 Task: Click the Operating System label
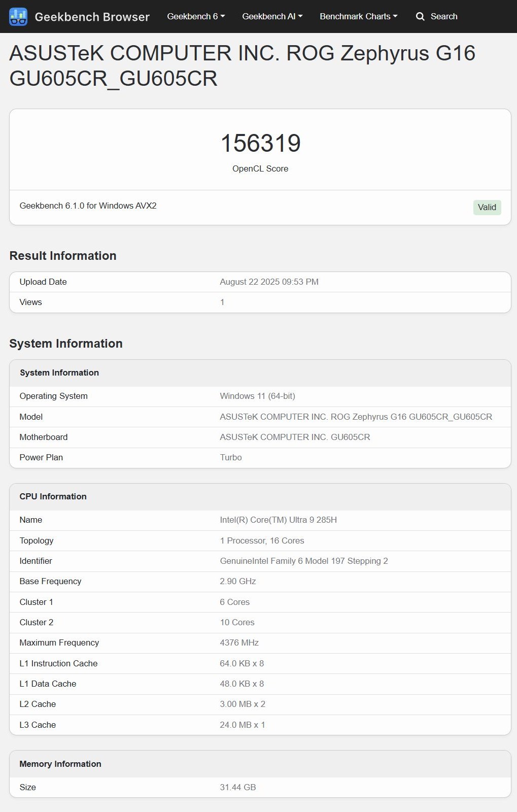(x=53, y=396)
